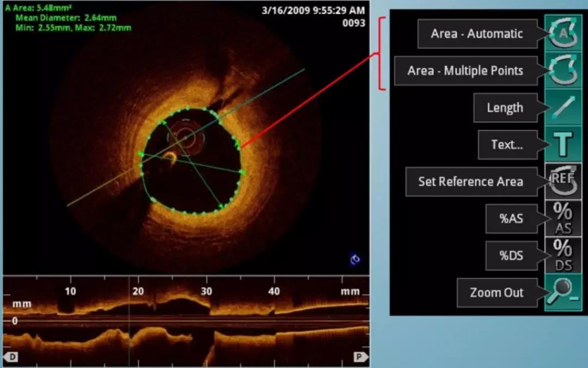This screenshot has width=588, height=368.
Task: Click the 'Length' text label
Action: pyautogui.click(x=505, y=108)
